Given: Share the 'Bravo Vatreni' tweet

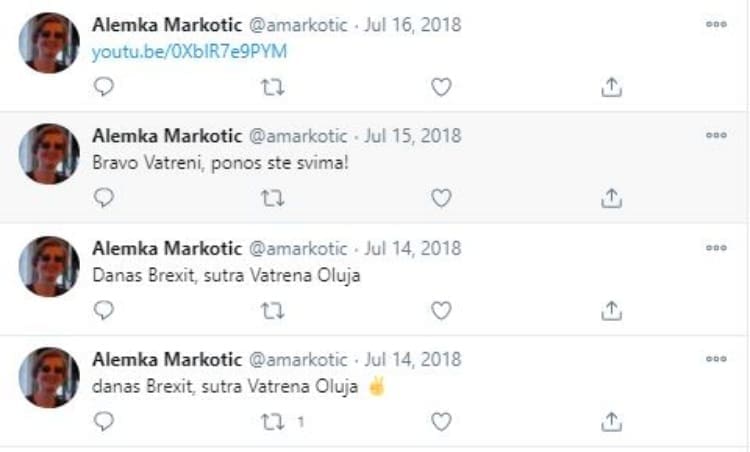Looking at the screenshot, I should tap(611, 198).
